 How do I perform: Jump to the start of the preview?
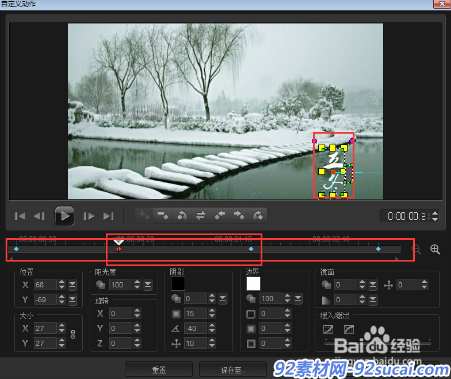point(20,216)
